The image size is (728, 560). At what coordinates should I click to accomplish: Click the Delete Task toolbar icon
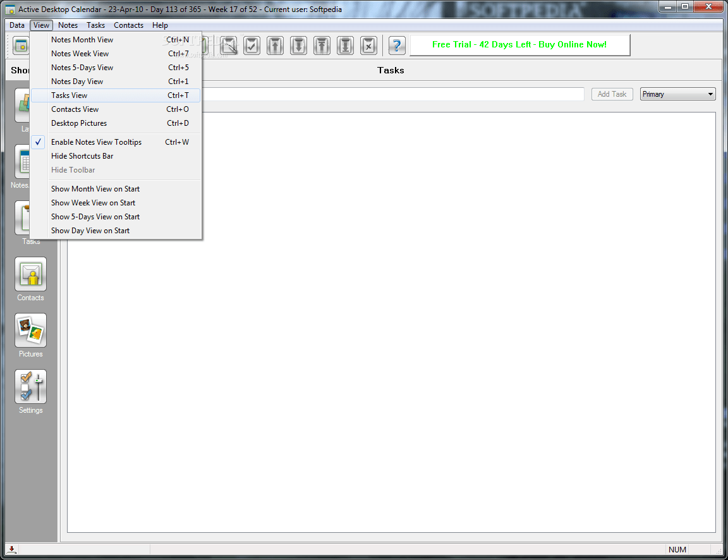368,45
